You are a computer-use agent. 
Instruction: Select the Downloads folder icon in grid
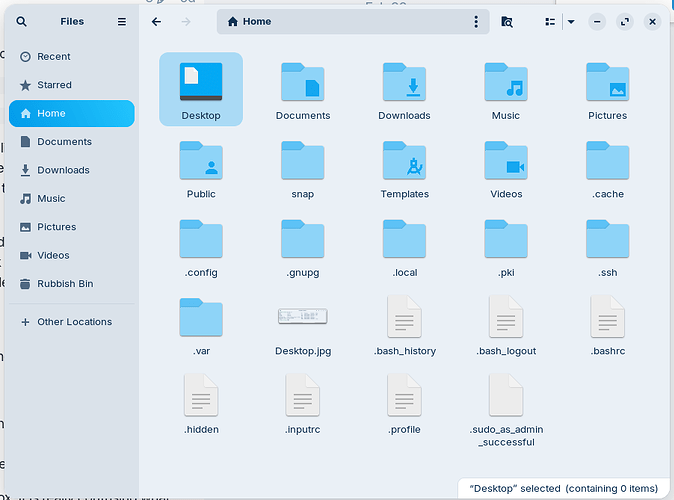[x=404, y=82]
